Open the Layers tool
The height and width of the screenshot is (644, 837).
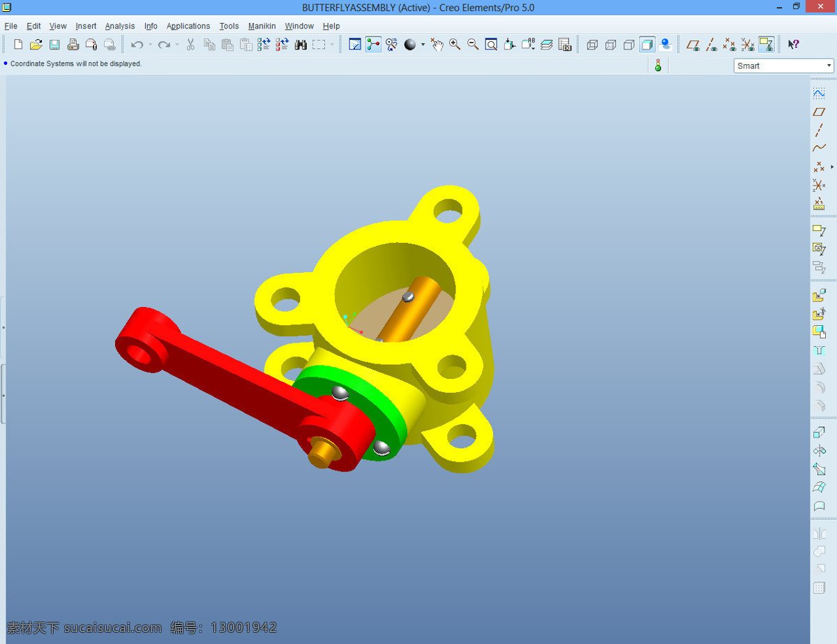546,45
